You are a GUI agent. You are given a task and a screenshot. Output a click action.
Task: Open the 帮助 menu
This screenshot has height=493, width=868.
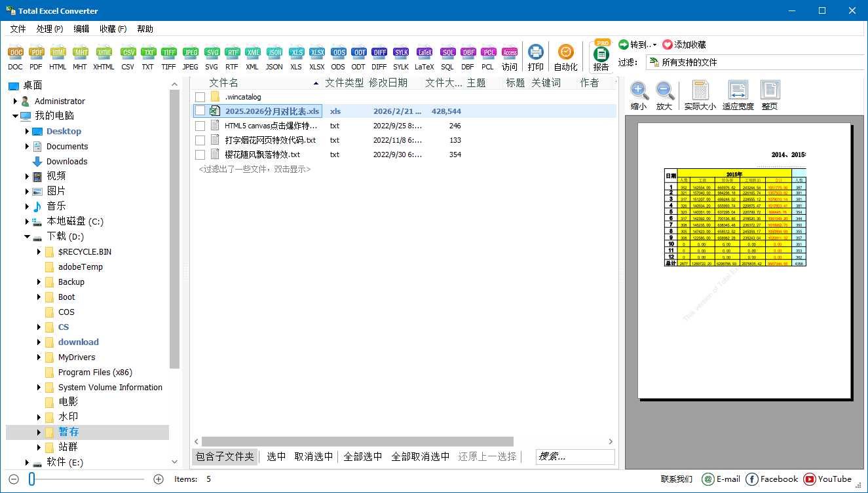pyautogui.click(x=145, y=29)
